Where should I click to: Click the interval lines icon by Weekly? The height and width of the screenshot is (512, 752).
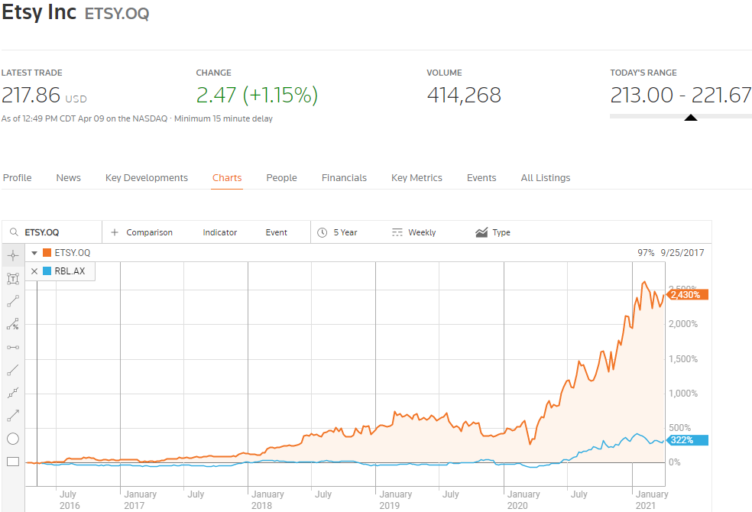[397, 233]
